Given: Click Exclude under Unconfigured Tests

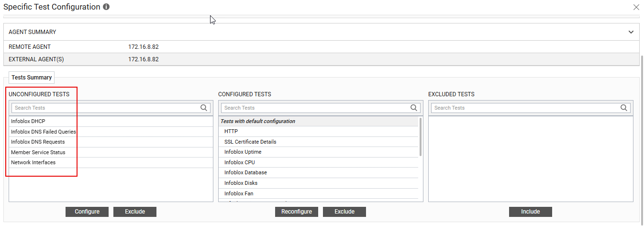Looking at the screenshot, I should coord(134,212).
